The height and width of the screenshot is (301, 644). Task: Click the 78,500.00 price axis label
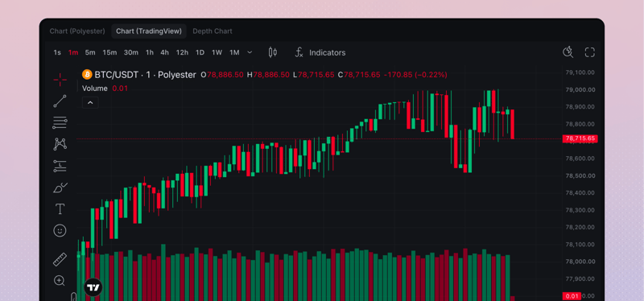pyautogui.click(x=580, y=175)
